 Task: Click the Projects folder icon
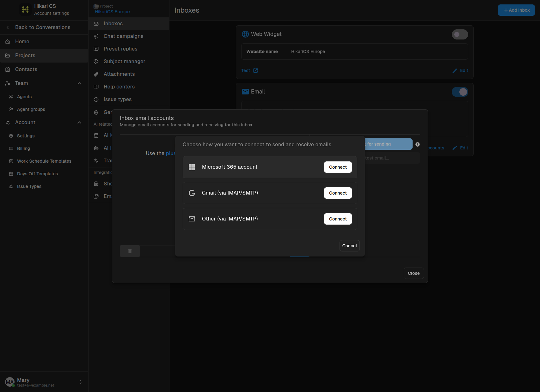(8, 56)
